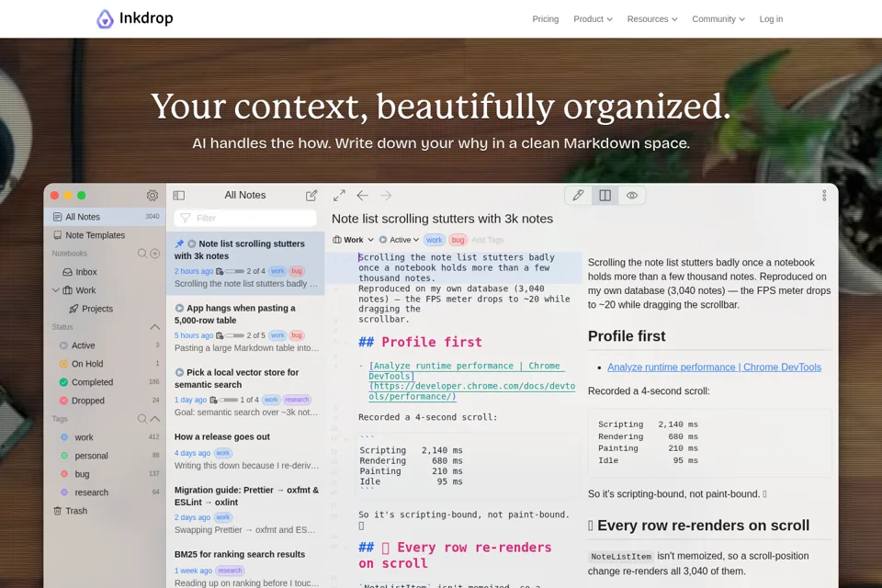Open preferences via the gear icon
The width and height of the screenshot is (882, 588).
153,196
